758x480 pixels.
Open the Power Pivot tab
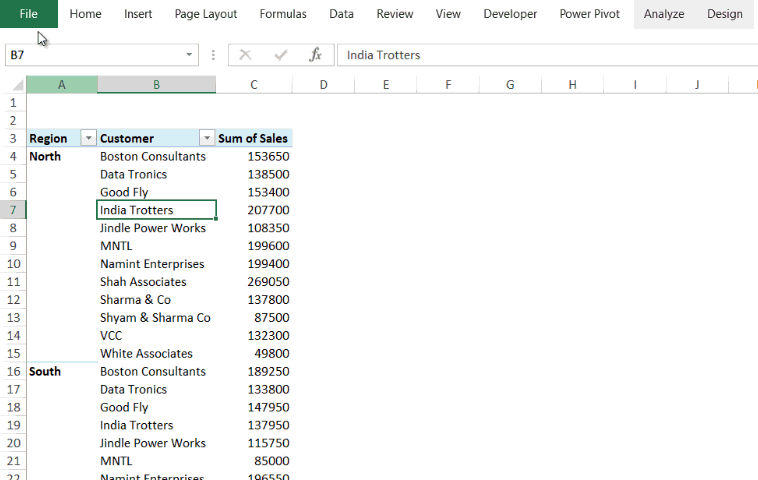pos(589,14)
